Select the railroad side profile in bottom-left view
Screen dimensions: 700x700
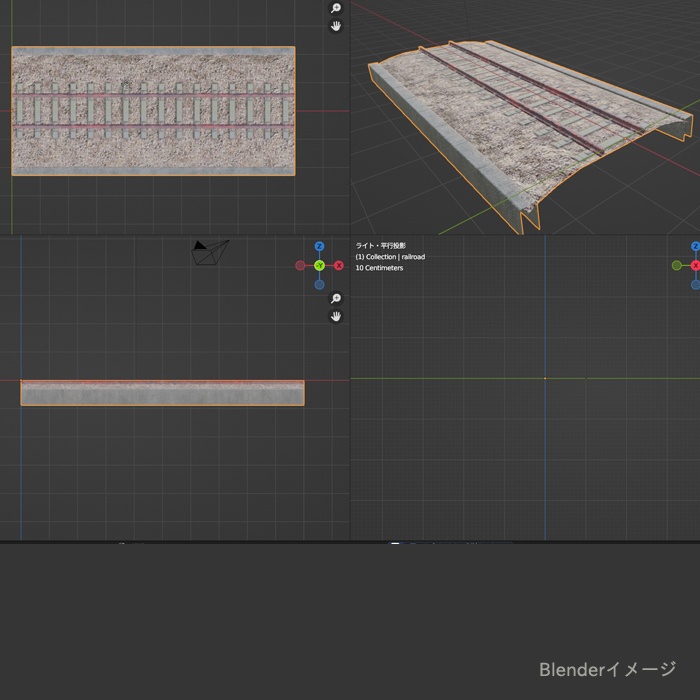point(162,393)
